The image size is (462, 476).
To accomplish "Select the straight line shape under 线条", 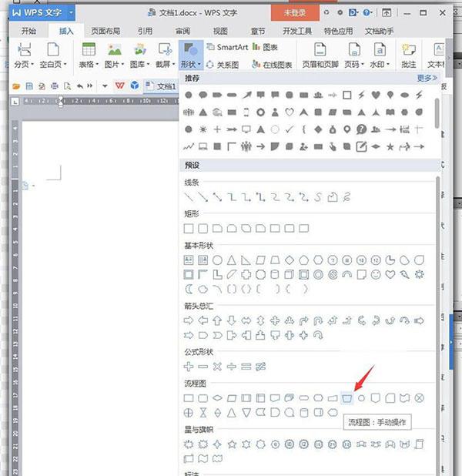I will (x=189, y=197).
